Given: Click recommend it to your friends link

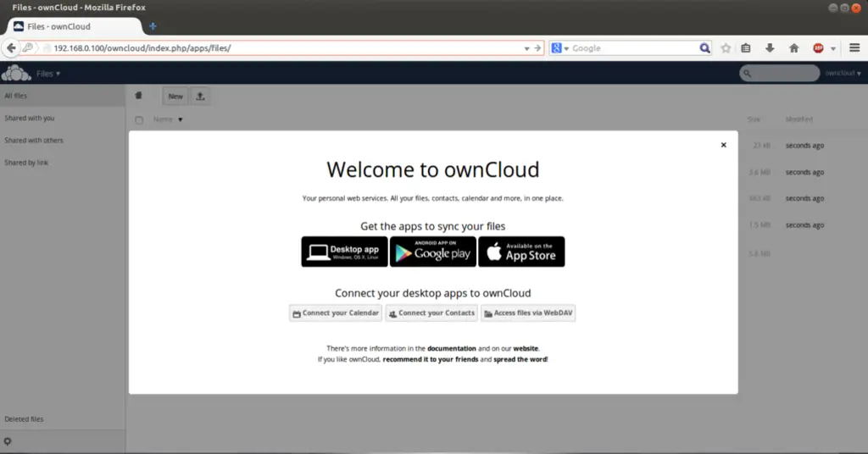Looking at the screenshot, I should (430, 359).
